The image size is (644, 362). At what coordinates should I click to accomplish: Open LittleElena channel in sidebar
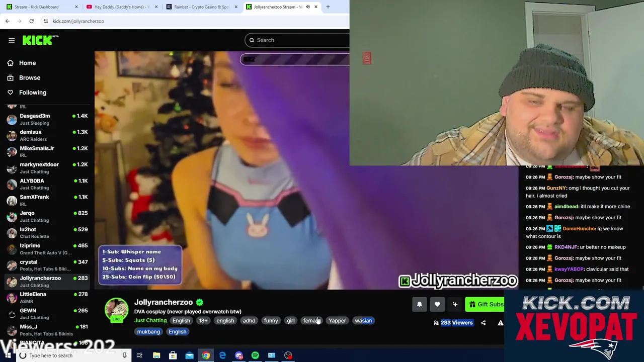click(x=47, y=298)
